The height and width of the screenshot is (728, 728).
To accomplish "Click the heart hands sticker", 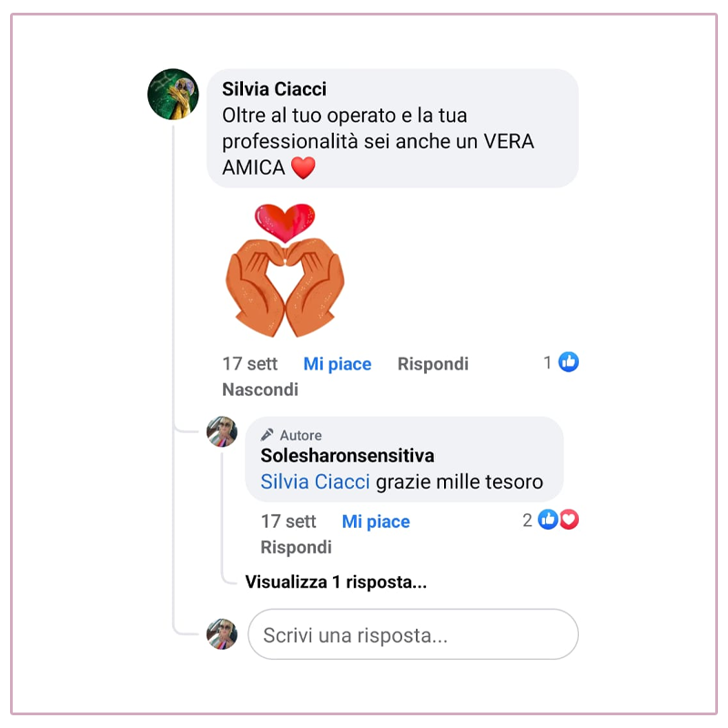I will (285, 269).
